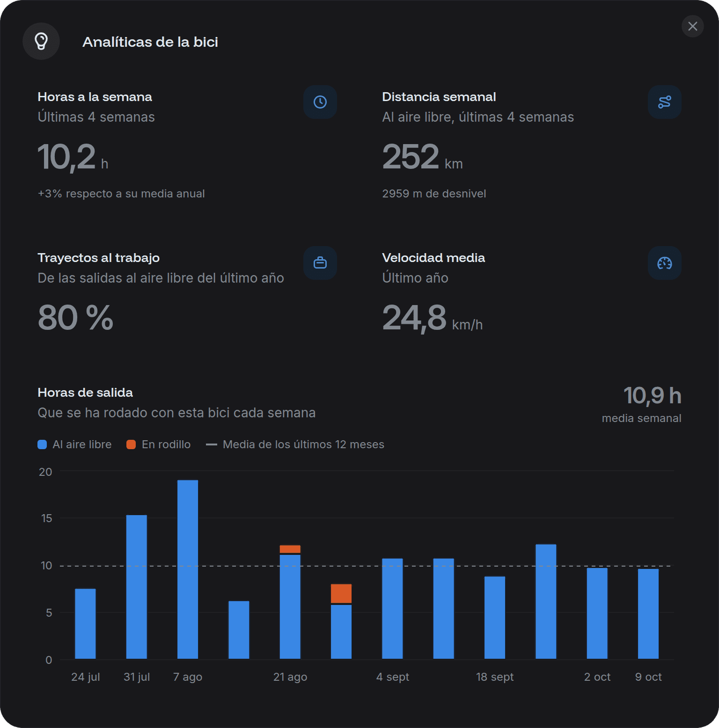Click the '7 ago' axis label
Image resolution: width=719 pixels, height=728 pixels.
[x=188, y=677]
